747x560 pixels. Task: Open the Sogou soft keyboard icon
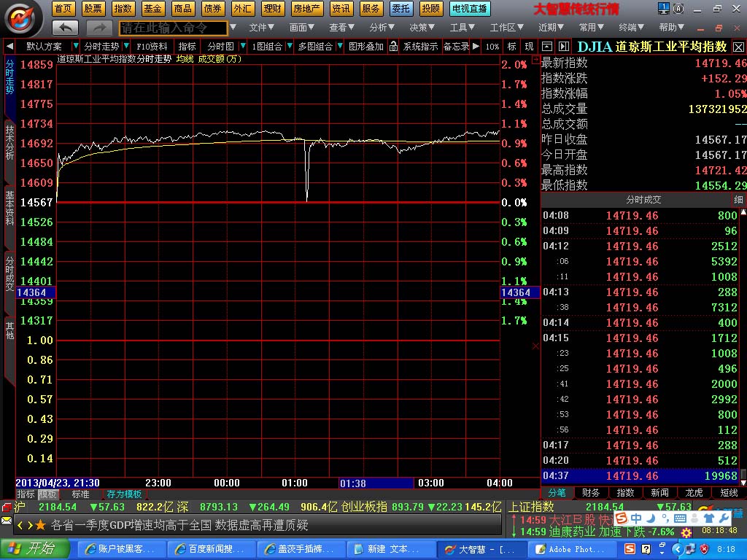click(681, 518)
